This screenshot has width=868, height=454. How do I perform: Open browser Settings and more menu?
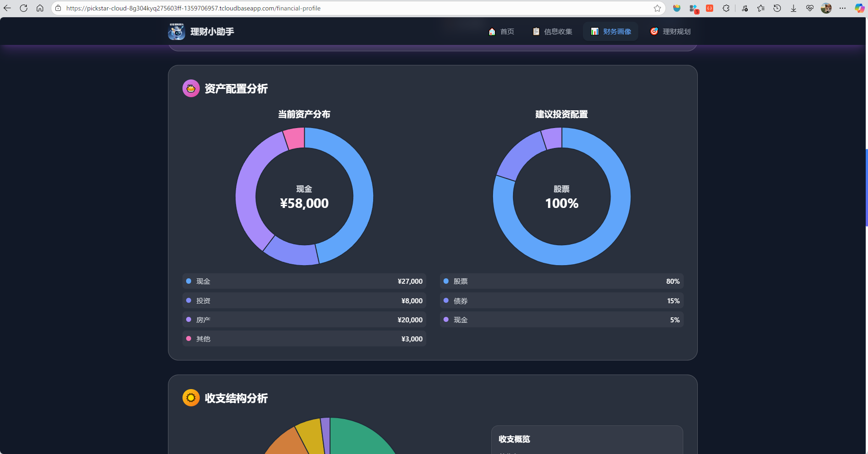click(843, 8)
